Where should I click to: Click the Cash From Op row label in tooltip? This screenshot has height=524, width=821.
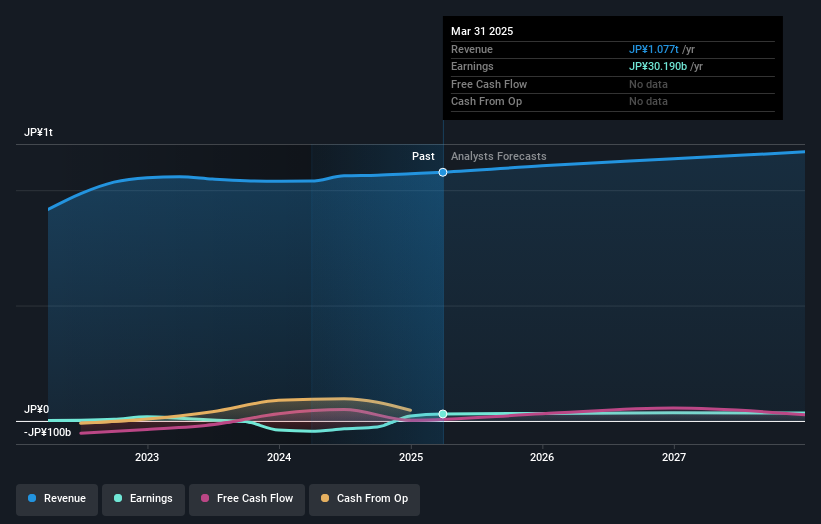tap(486, 102)
